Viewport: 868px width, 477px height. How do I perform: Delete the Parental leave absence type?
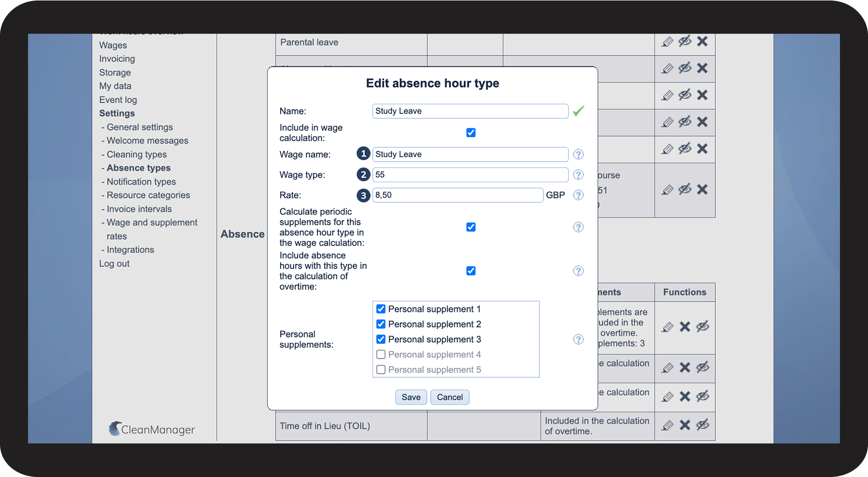tap(702, 41)
